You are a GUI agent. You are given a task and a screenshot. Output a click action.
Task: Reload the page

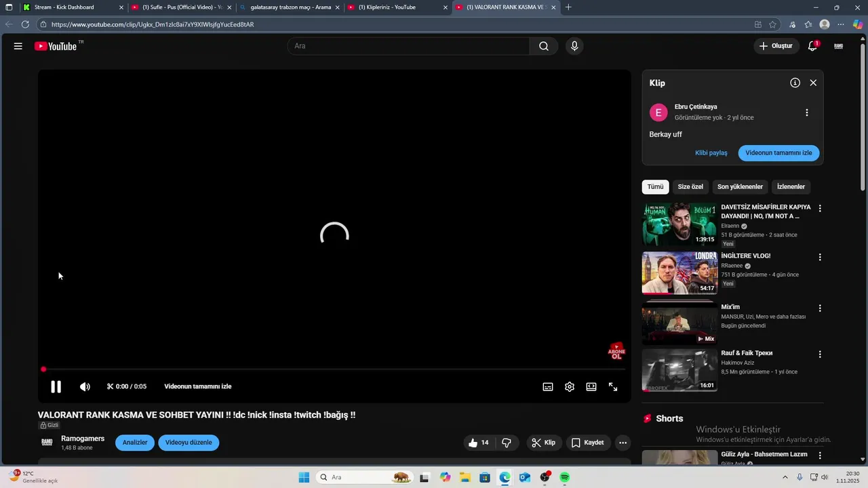(25, 24)
